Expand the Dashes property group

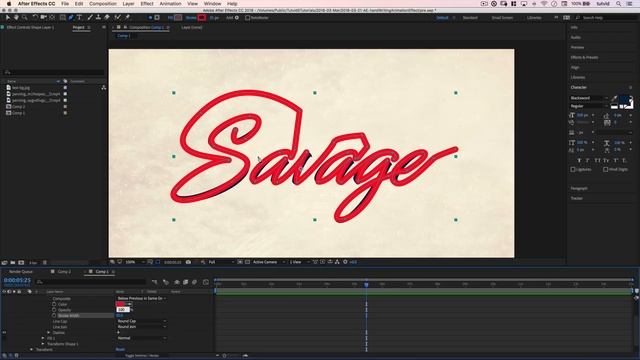tap(49, 333)
